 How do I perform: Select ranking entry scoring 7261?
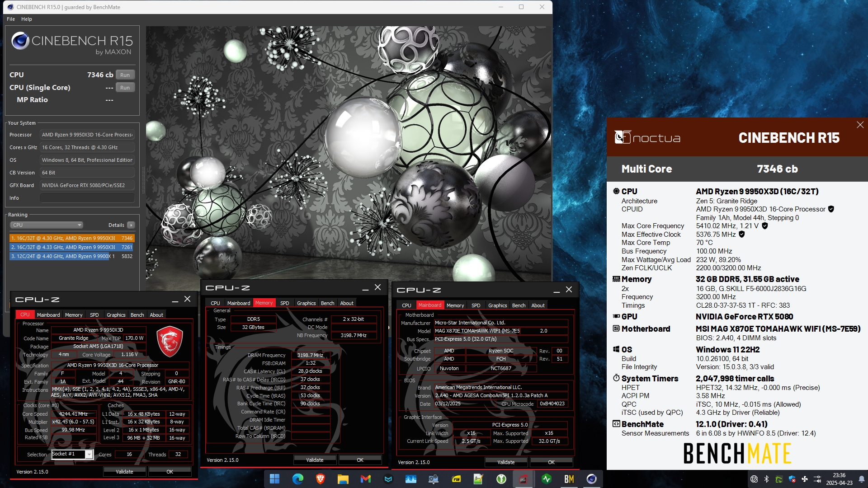[x=72, y=247]
